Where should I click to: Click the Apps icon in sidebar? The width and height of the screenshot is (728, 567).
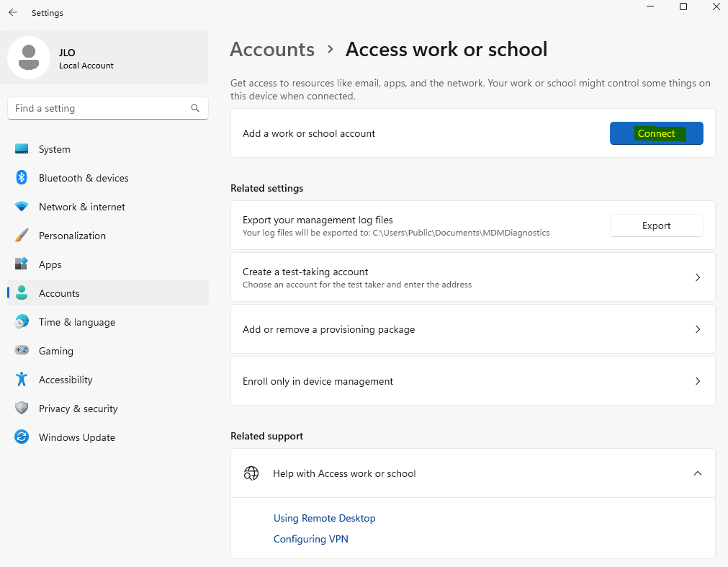click(x=22, y=264)
